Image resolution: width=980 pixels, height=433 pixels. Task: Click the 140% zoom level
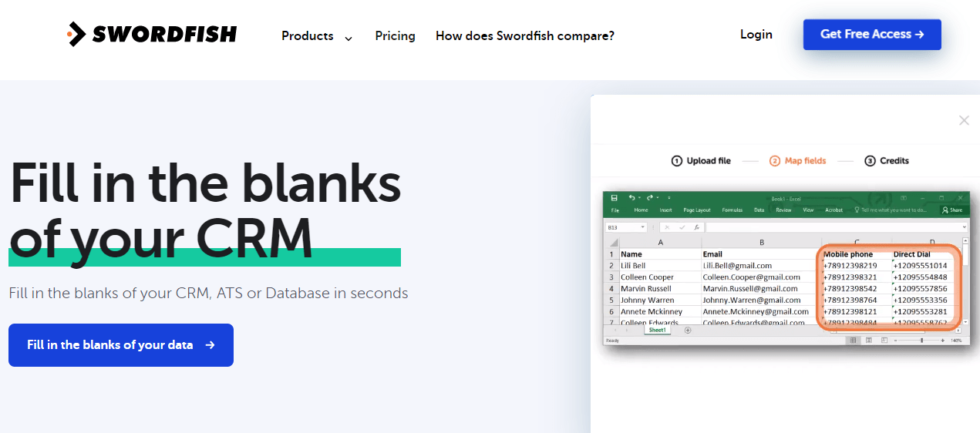point(956,341)
